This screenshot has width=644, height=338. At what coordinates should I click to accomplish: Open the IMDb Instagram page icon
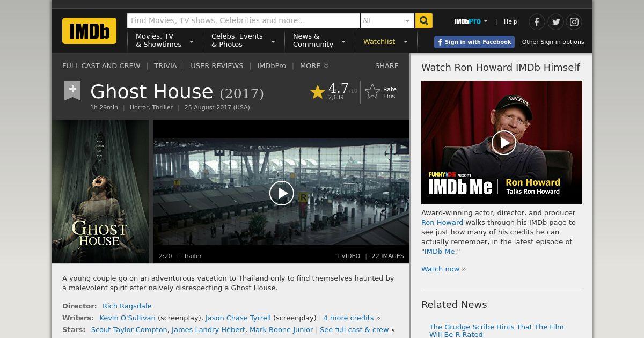574,22
